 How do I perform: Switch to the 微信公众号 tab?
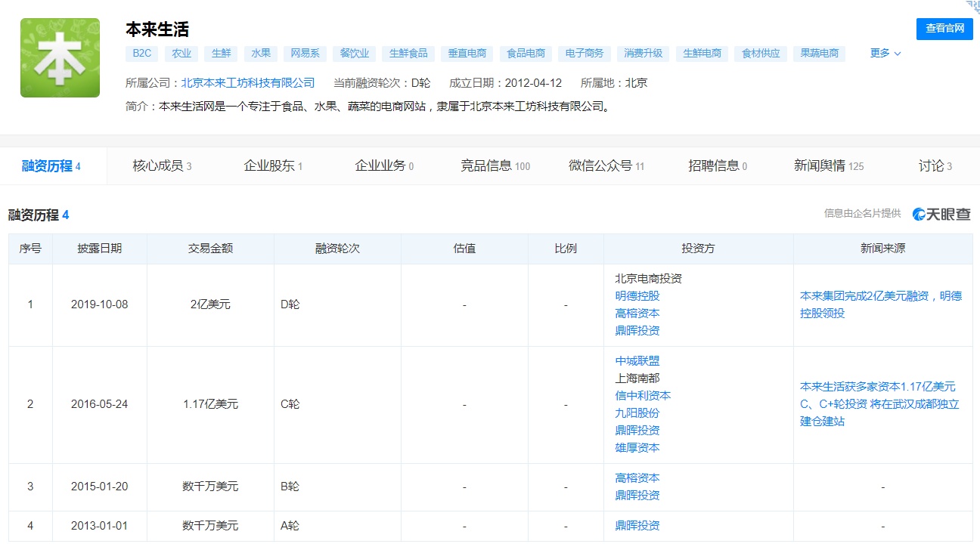[606, 166]
